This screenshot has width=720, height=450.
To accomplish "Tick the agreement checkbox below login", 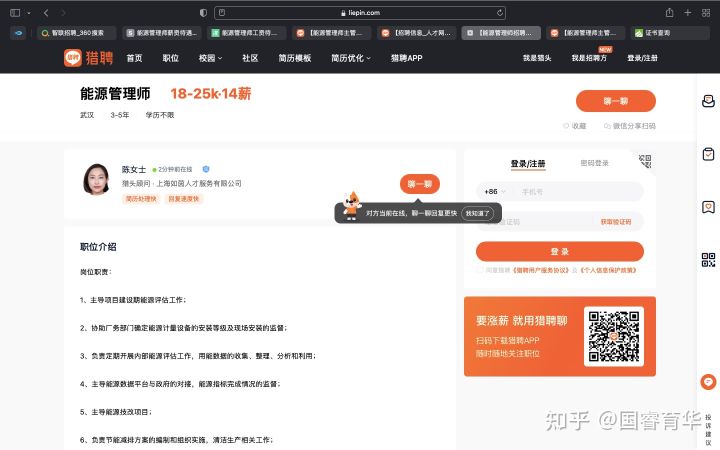I will coord(480,270).
